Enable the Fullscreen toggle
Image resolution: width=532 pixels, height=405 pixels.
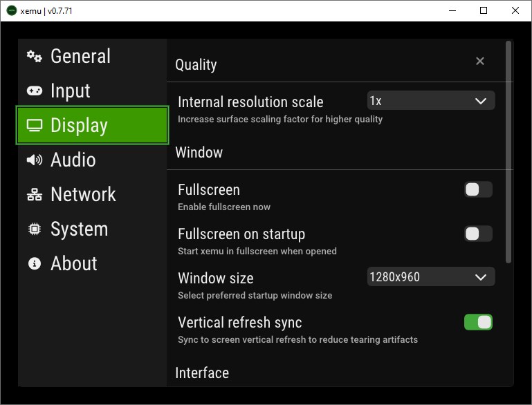click(x=478, y=190)
